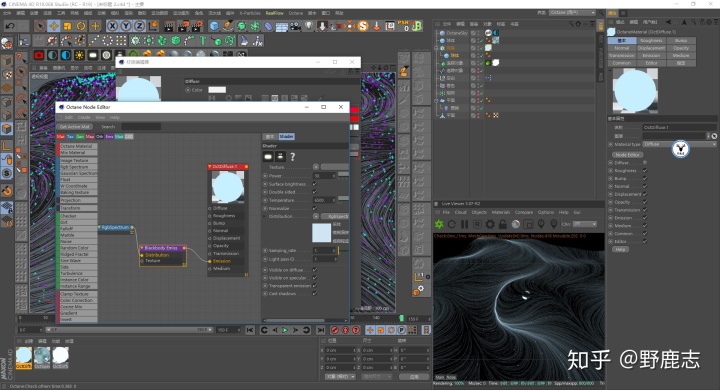Click the red Octane camera icon
The height and width of the screenshot is (390, 720).
(39, 55)
